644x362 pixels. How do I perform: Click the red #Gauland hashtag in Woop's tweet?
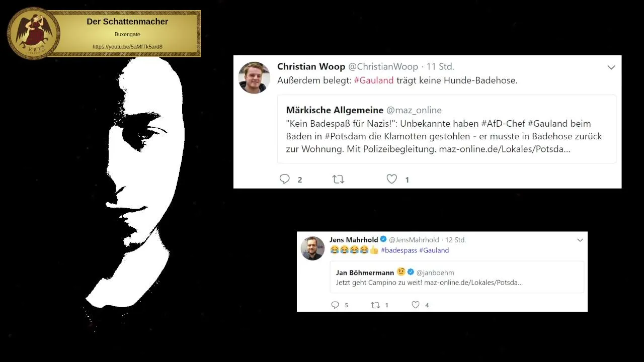point(374,80)
